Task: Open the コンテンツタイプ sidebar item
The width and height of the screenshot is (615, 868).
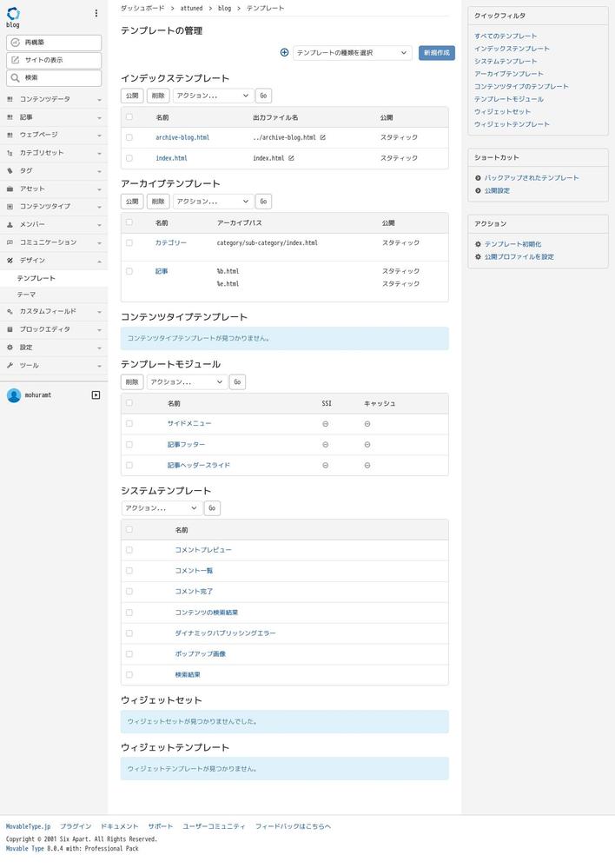Action: pos(54,207)
